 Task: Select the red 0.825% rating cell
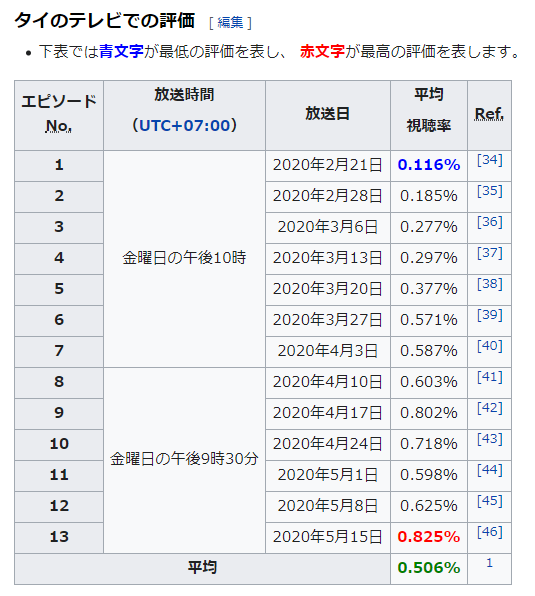click(429, 537)
